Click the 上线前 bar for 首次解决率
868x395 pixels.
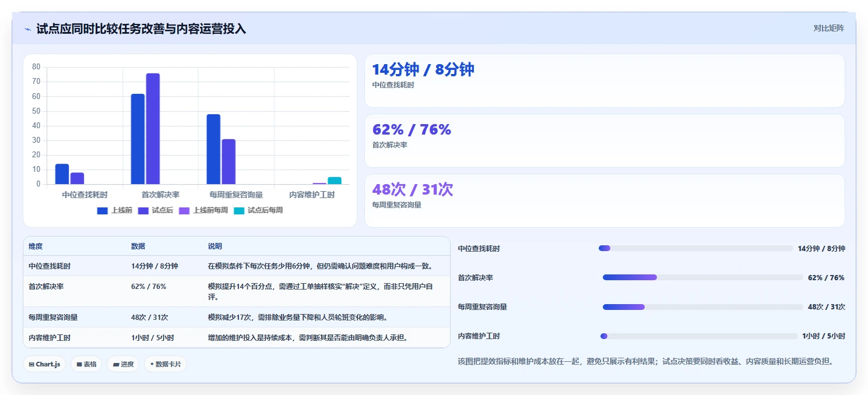(x=138, y=139)
